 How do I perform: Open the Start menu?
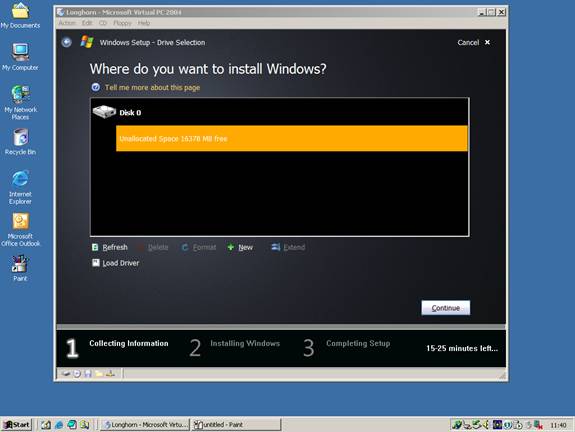[17, 425]
